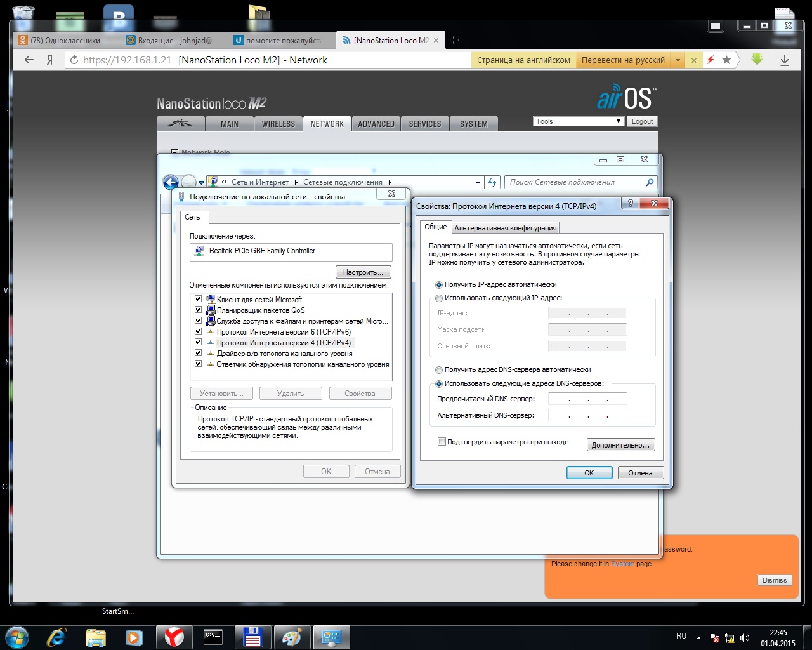The width and height of the screenshot is (812, 650).
Task: Toggle 'Служба доступа к файлам и принтерам' checkbox
Action: point(198,321)
